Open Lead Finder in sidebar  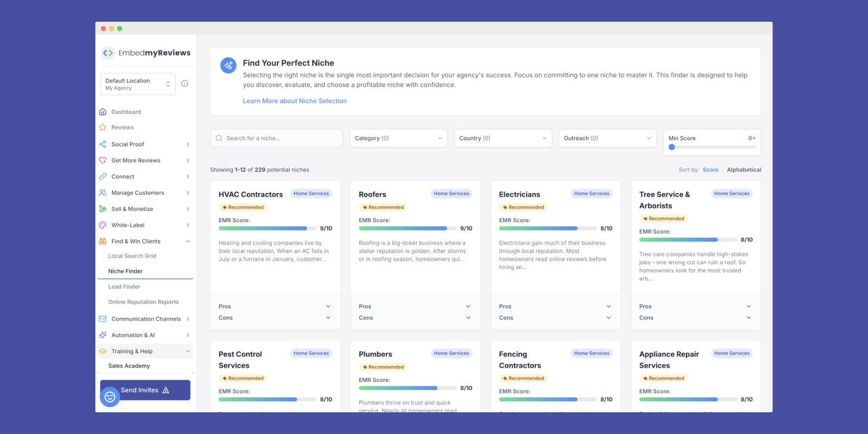pyautogui.click(x=124, y=286)
